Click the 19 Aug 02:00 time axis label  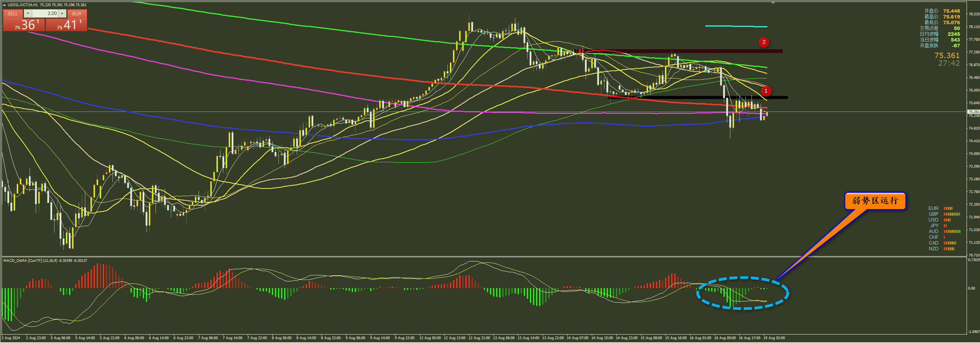pos(774,338)
